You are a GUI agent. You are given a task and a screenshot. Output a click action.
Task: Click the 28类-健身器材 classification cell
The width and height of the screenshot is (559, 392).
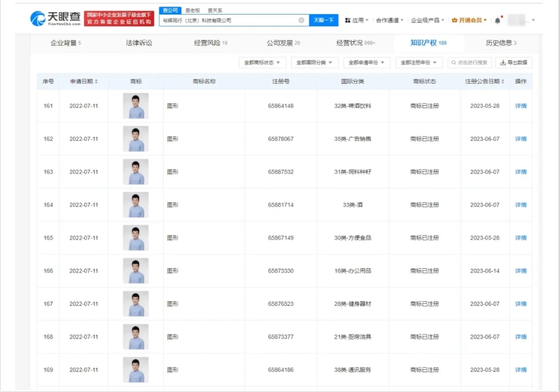click(x=353, y=304)
